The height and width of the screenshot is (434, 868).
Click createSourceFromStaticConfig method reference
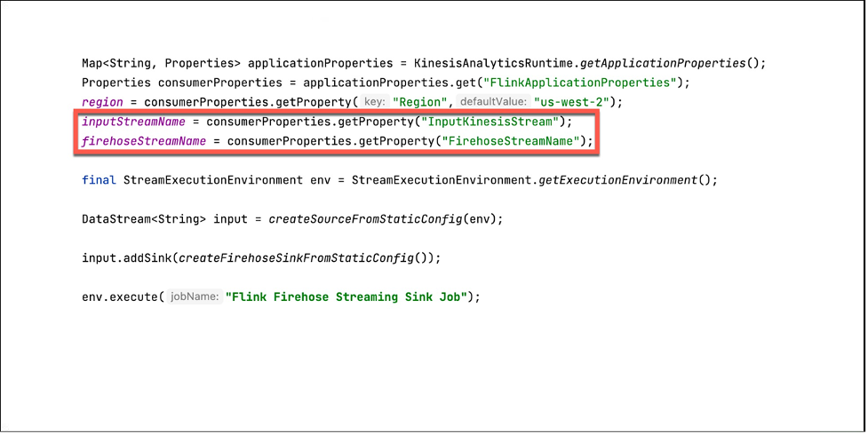point(365,219)
